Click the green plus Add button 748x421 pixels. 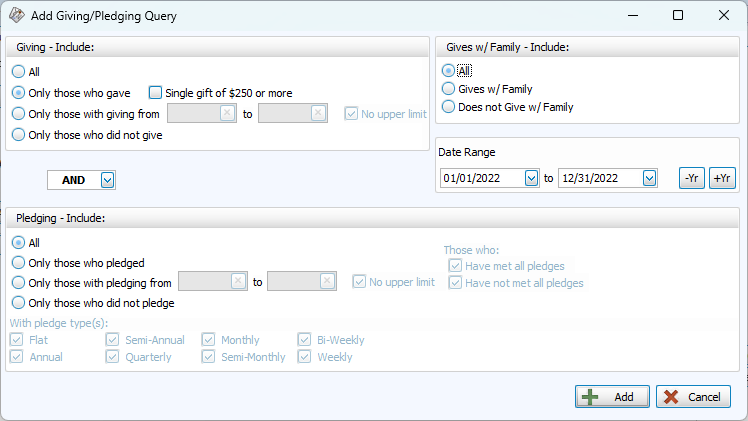coord(612,397)
